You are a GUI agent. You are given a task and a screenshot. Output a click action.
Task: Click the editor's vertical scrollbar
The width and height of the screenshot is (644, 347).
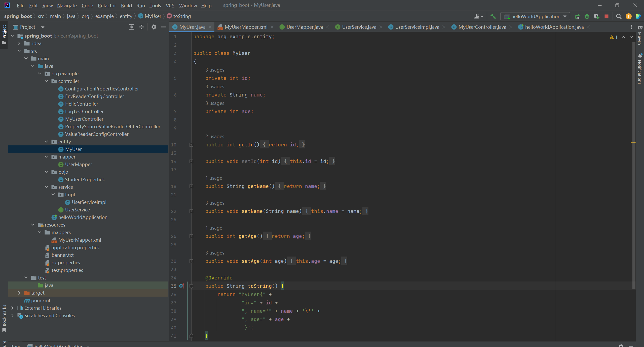(633, 164)
